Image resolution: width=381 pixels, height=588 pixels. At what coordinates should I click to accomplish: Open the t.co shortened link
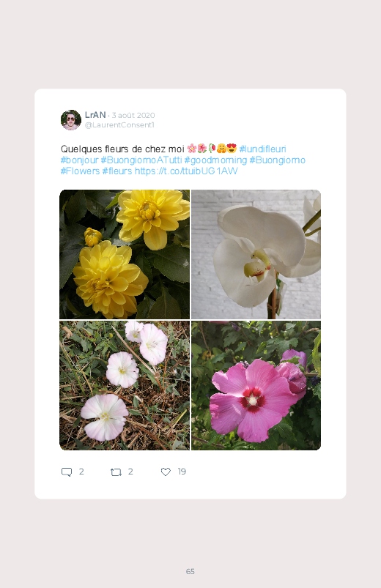[186, 171]
